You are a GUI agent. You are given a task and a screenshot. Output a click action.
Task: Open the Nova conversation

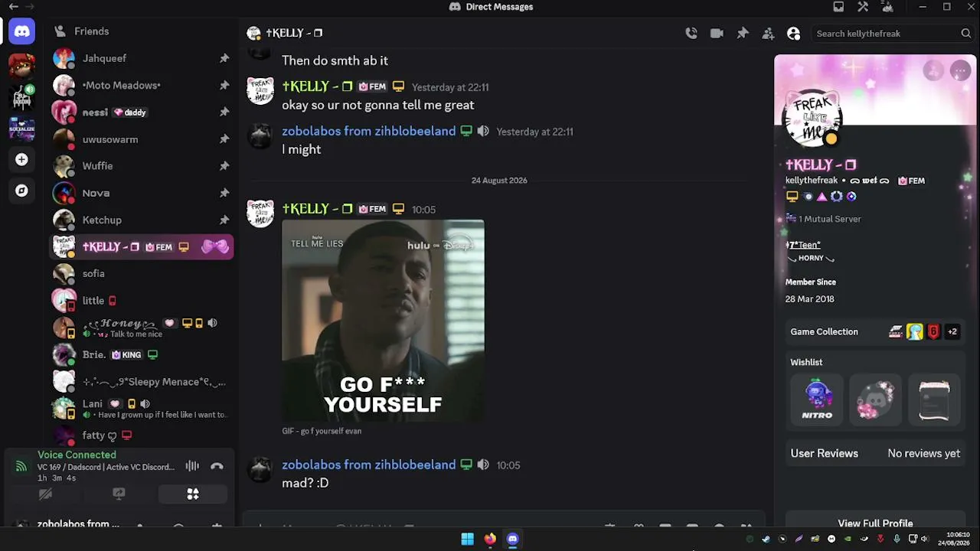[x=142, y=193]
